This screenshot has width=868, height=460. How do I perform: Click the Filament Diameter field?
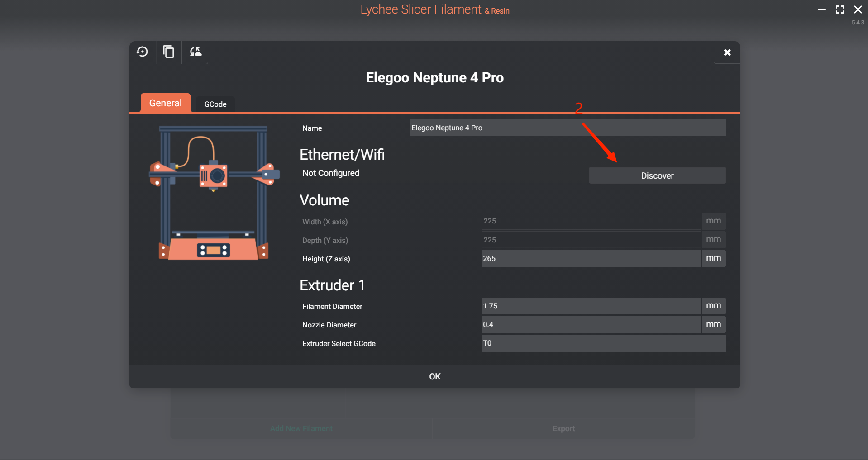point(591,306)
